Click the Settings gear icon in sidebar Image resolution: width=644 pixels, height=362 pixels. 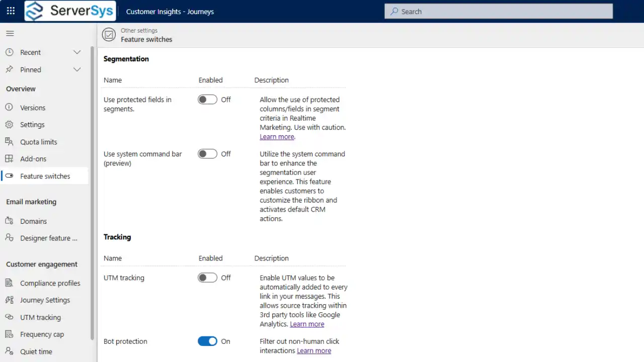(9, 125)
